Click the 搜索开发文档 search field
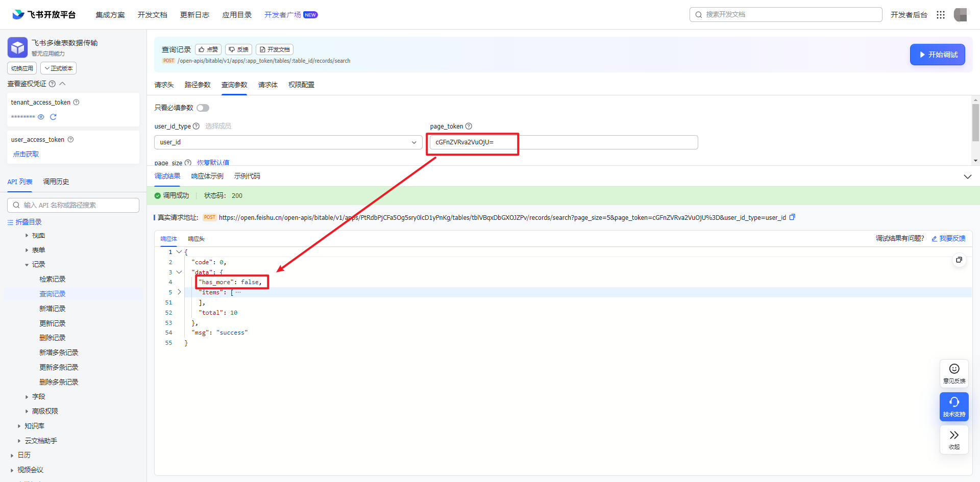The width and height of the screenshot is (980, 482). coord(786,15)
